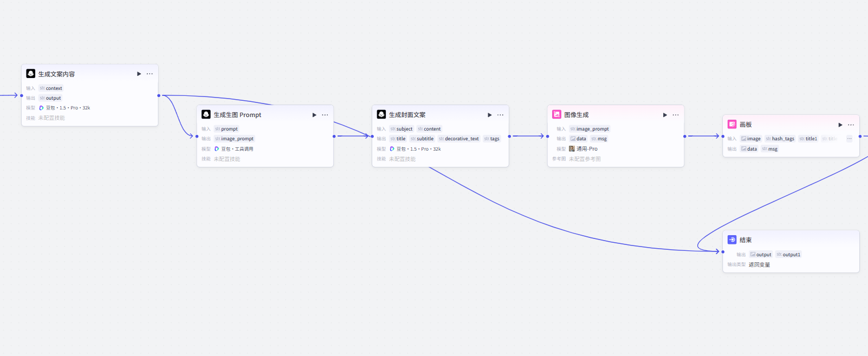Image resolution: width=868 pixels, height=356 pixels.
Task: Click the 通用-Pro model in 图像生成
Action: [586, 149]
